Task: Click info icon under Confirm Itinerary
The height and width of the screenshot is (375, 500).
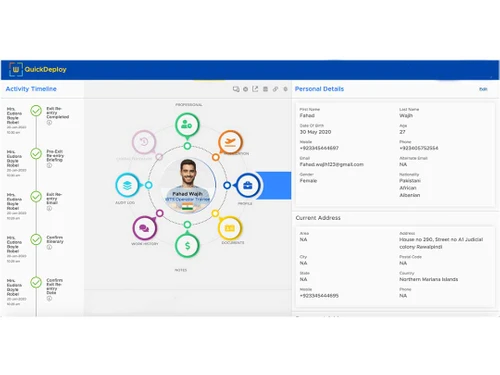Action: (49, 247)
